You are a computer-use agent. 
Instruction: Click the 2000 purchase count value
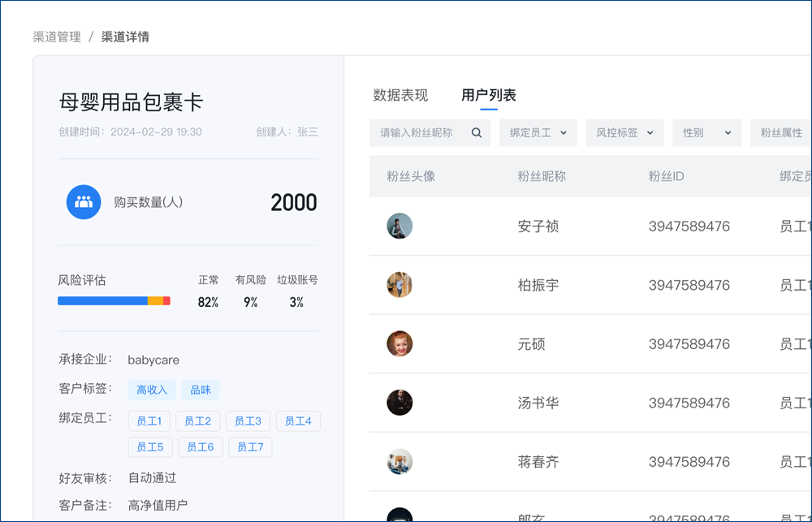[x=294, y=202]
